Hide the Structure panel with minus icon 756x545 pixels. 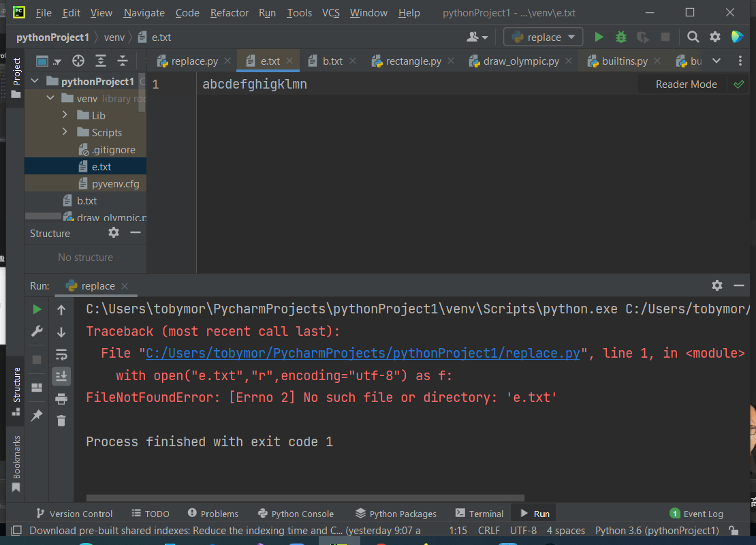(x=136, y=232)
